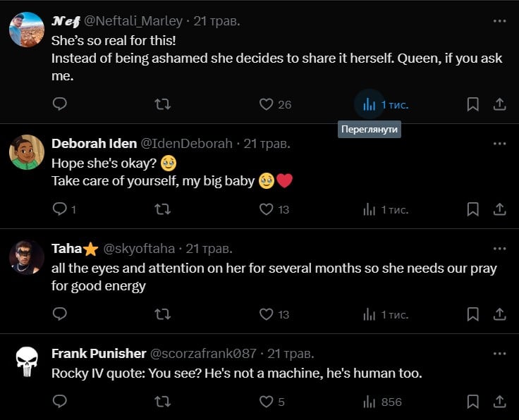Share Frank Punisher's tweet

click(x=499, y=402)
